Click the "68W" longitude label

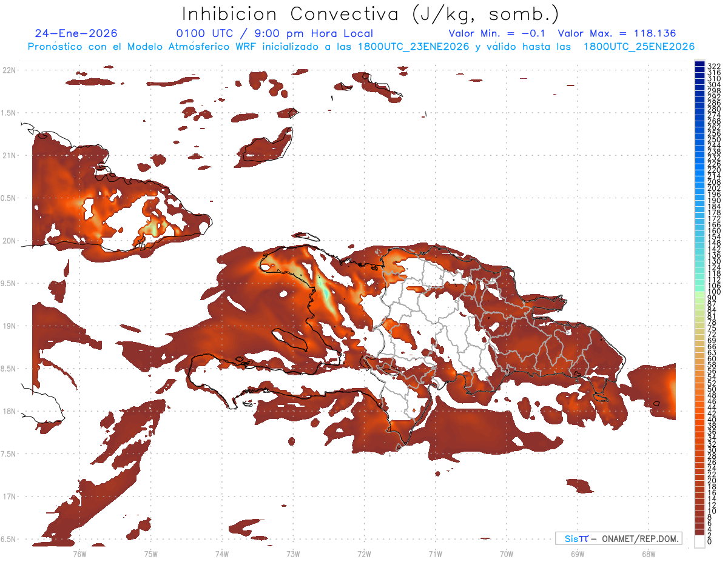pos(648,554)
